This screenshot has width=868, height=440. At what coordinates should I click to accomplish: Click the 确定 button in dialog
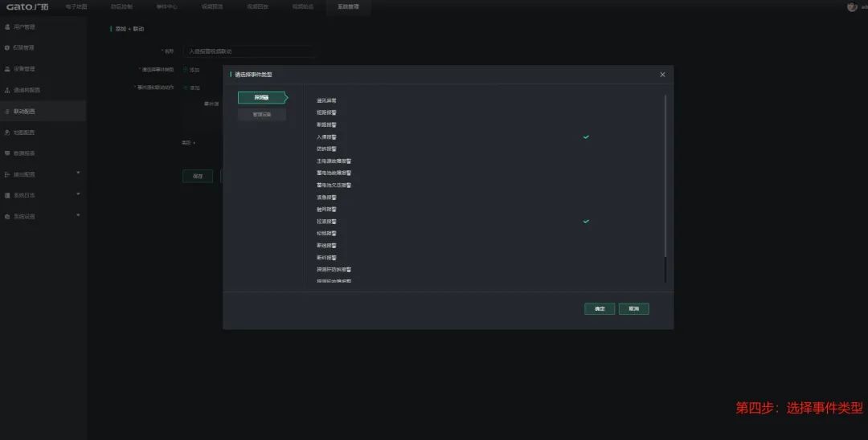coord(600,308)
